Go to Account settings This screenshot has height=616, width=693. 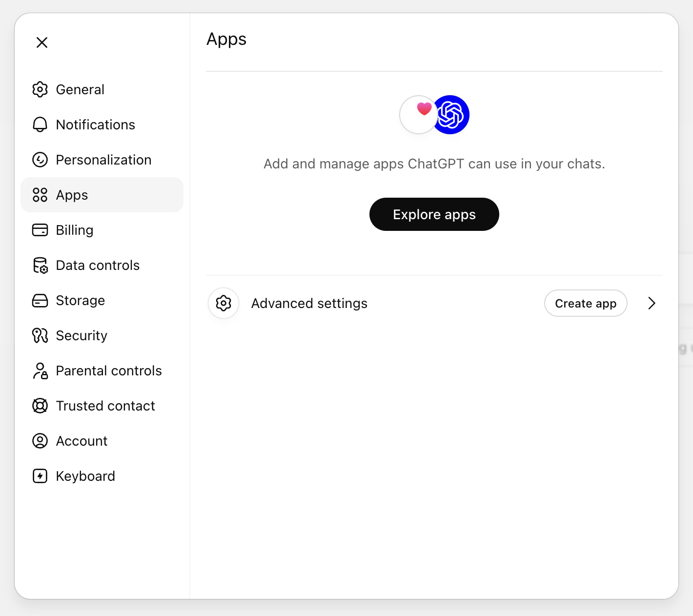102,441
